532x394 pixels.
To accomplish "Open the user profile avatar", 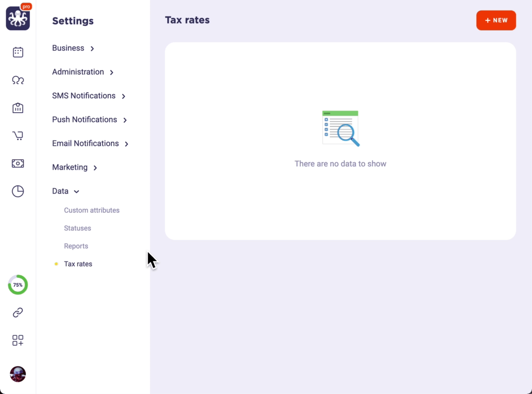I will pos(18,374).
